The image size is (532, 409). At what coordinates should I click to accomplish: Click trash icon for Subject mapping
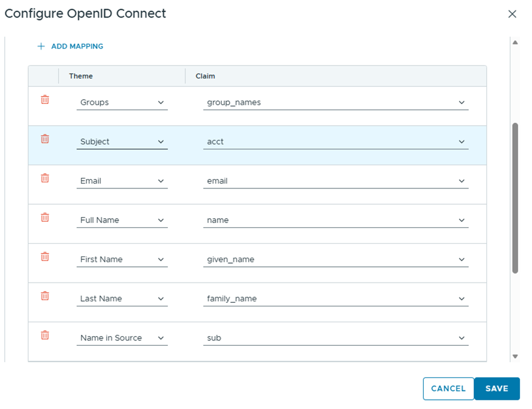tap(45, 139)
